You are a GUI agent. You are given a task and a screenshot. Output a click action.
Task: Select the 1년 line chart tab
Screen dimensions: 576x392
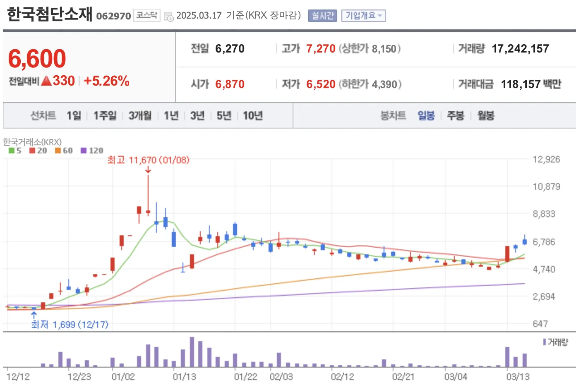(171, 116)
